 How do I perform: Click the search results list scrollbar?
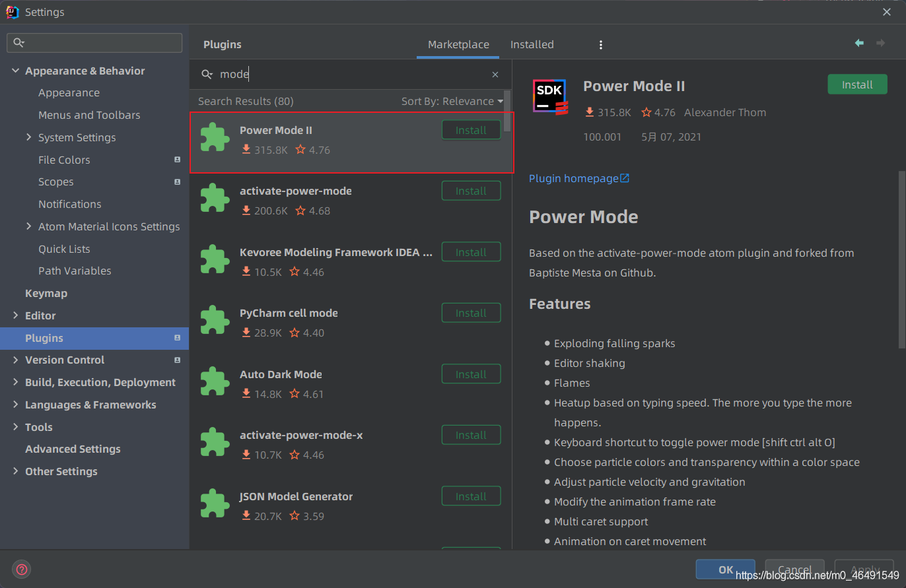click(x=507, y=111)
